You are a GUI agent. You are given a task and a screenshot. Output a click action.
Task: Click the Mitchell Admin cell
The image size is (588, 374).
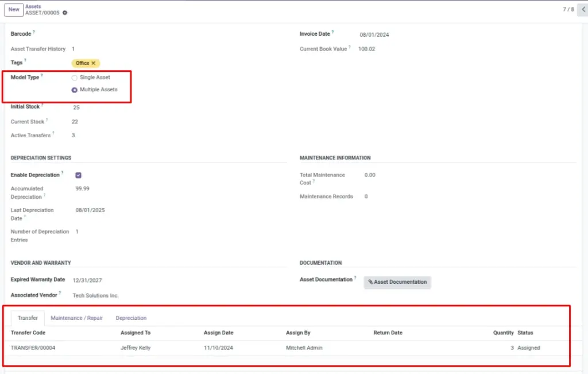click(x=304, y=348)
